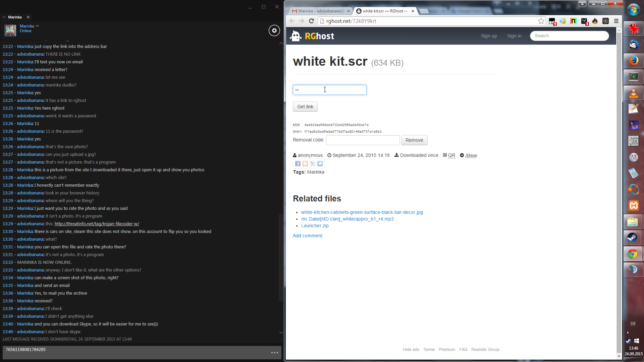Image resolution: width=644 pixels, height=362 pixels.
Task: Reload the RGhost page
Action: pos(311,21)
